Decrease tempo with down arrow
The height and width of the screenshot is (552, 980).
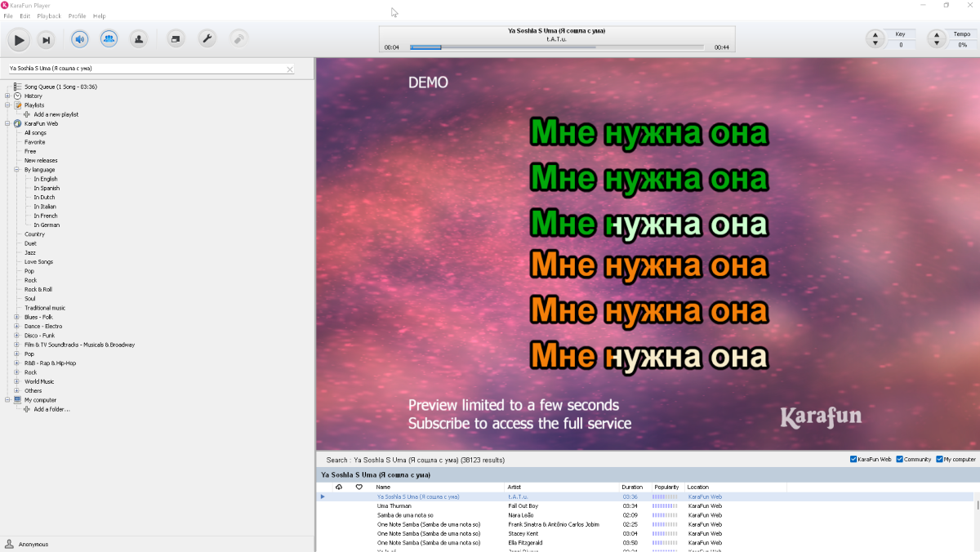coord(937,43)
